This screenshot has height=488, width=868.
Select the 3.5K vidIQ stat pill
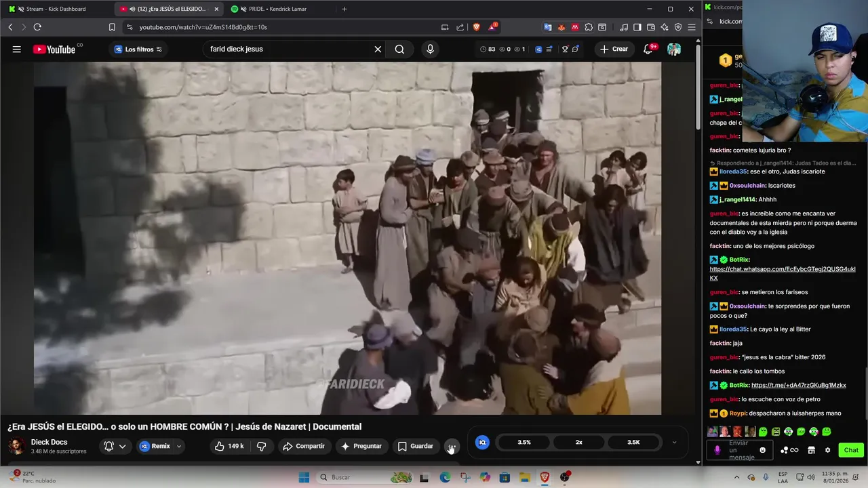pos(633,442)
